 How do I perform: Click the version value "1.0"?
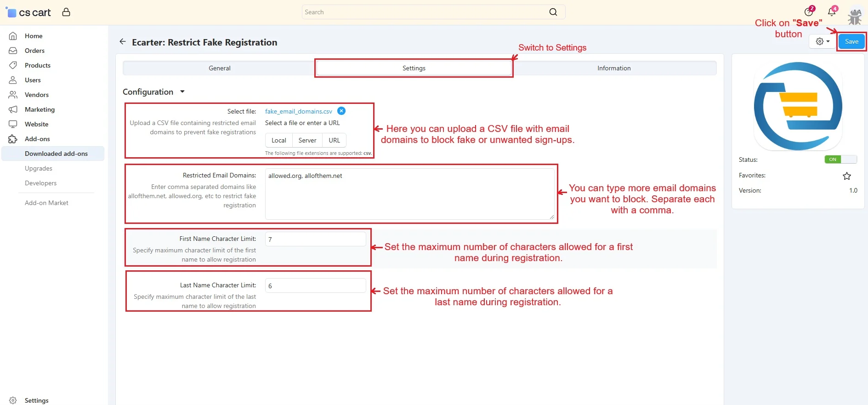pyautogui.click(x=853, y=190)
